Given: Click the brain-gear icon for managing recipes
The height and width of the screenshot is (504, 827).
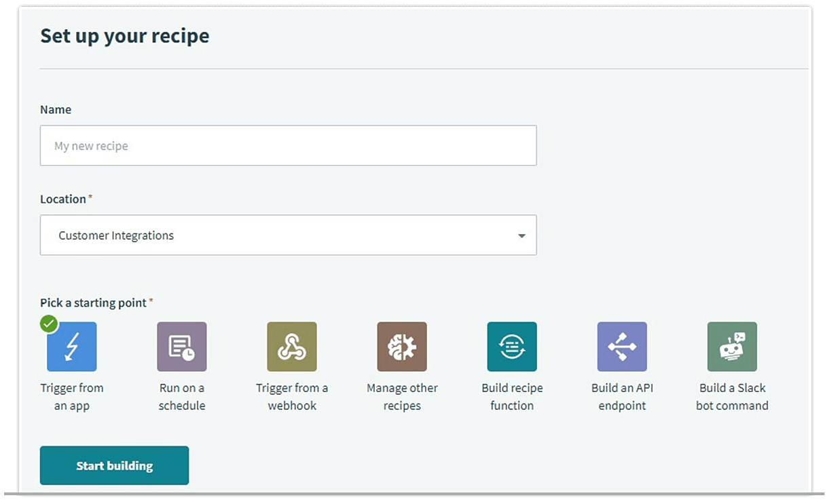Looking at the screenshot, I should (402, 346).
